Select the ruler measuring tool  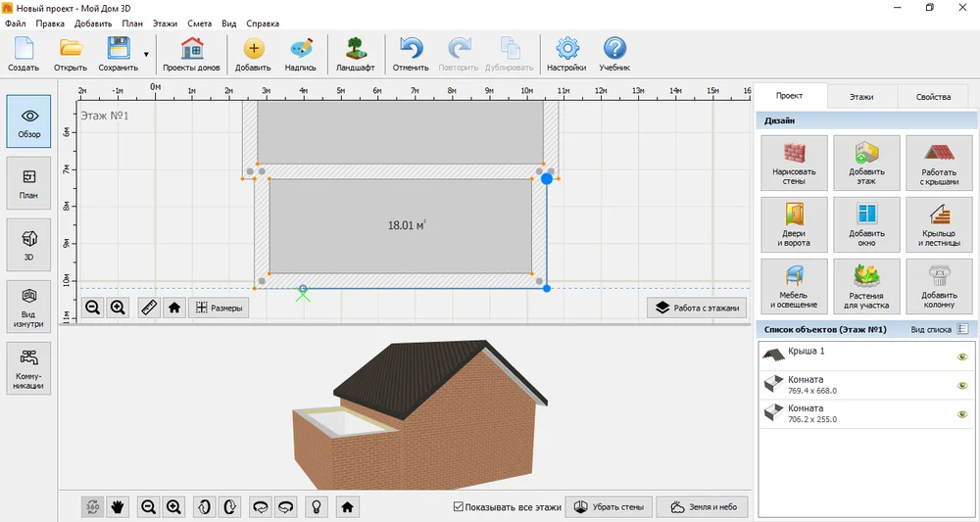(149, 308)
